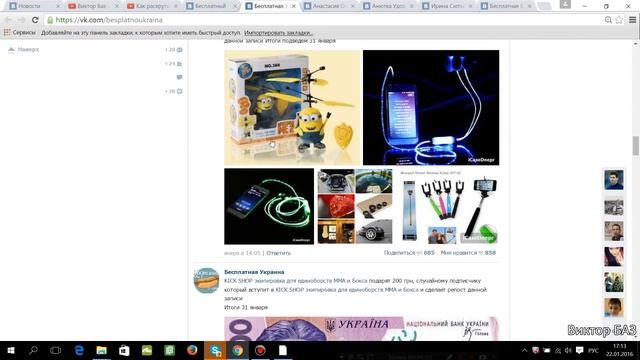
Task: Close the Ирина tab
Action: [x=471, y=6]
